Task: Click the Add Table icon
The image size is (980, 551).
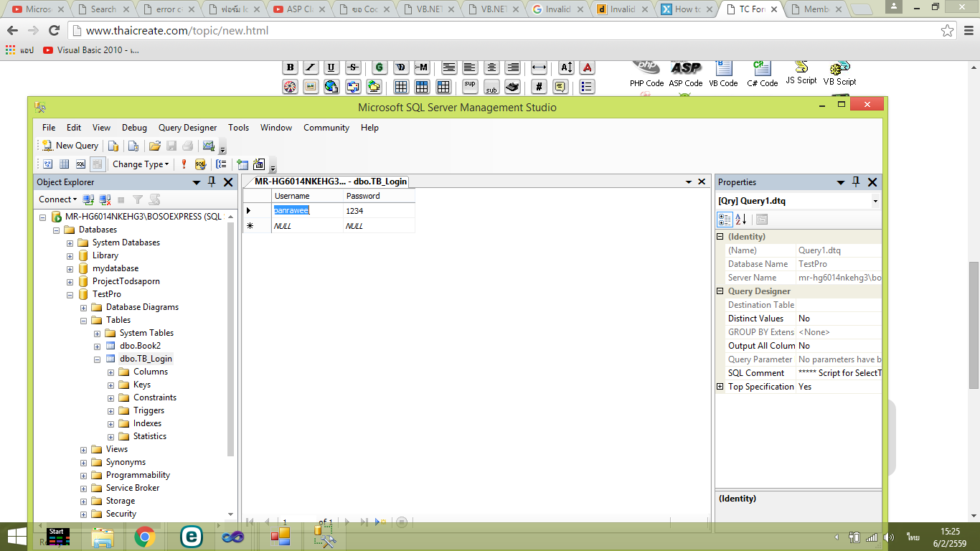Action: (242, 164)
